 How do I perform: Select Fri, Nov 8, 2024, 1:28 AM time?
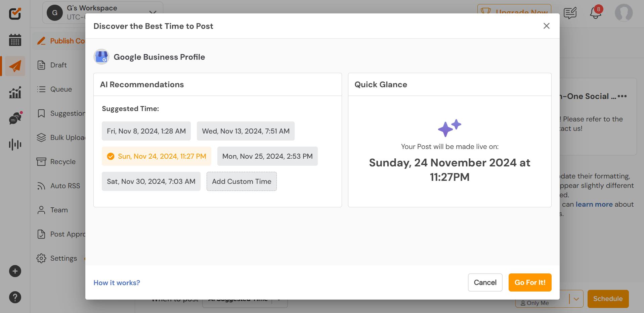146,131
